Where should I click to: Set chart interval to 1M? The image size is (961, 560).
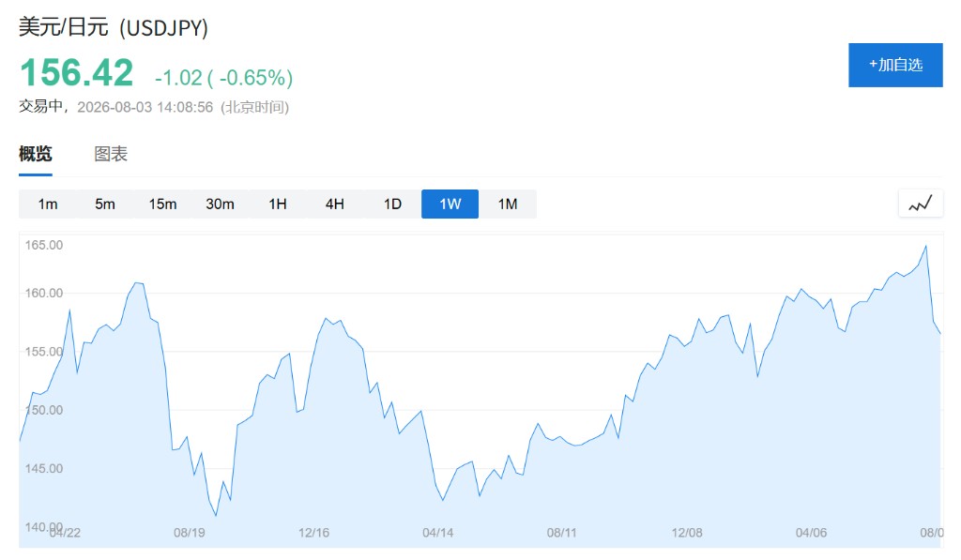[508, 204]
